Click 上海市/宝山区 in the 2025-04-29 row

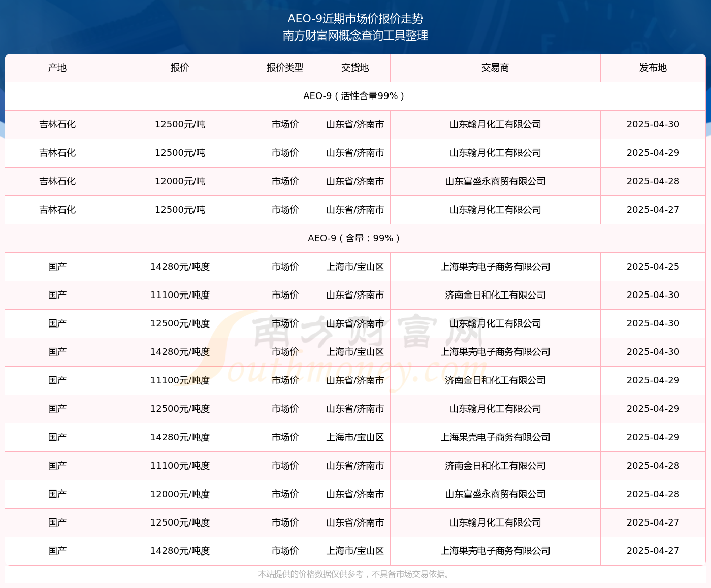pyautogui.click(x=355, y=437)
